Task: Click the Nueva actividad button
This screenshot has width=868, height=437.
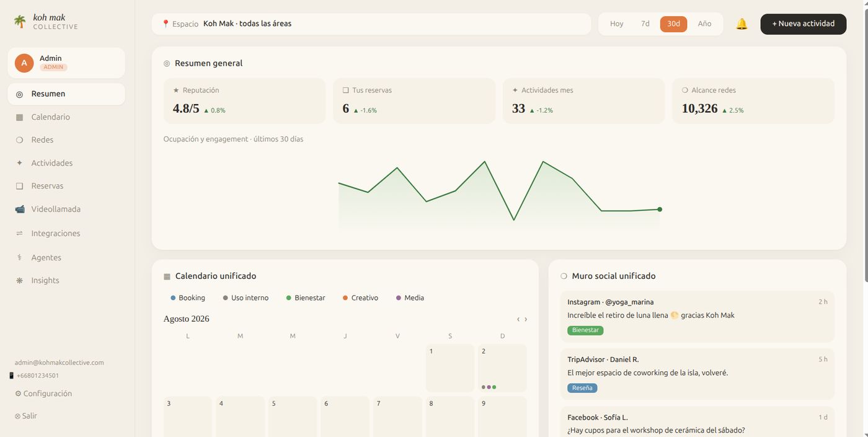Action: pyautogui.click(x=804, y=24)
